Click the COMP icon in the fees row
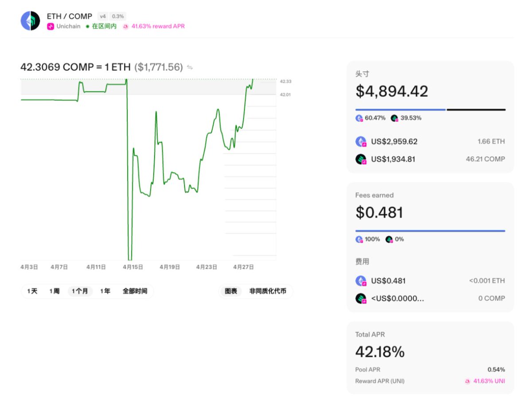 click(x=361, y=298)
